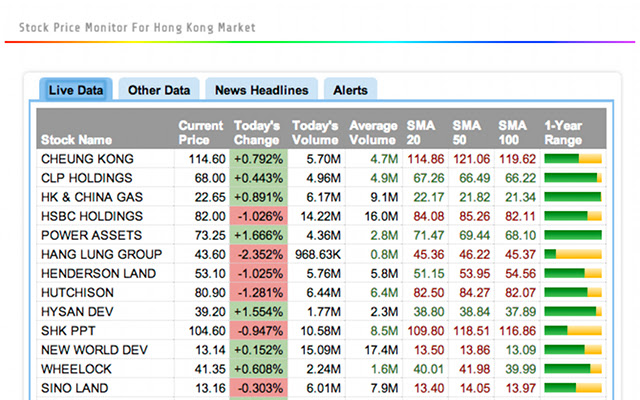Select the WHEELOCK stock name
This screenshot has width=640, height=400.
coord(76,369)
